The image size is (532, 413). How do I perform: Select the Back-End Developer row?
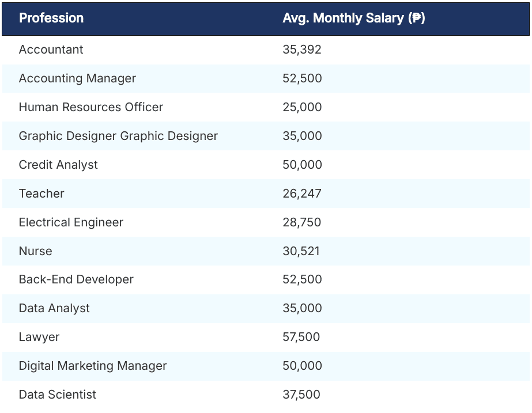click(x=76, y=279)
